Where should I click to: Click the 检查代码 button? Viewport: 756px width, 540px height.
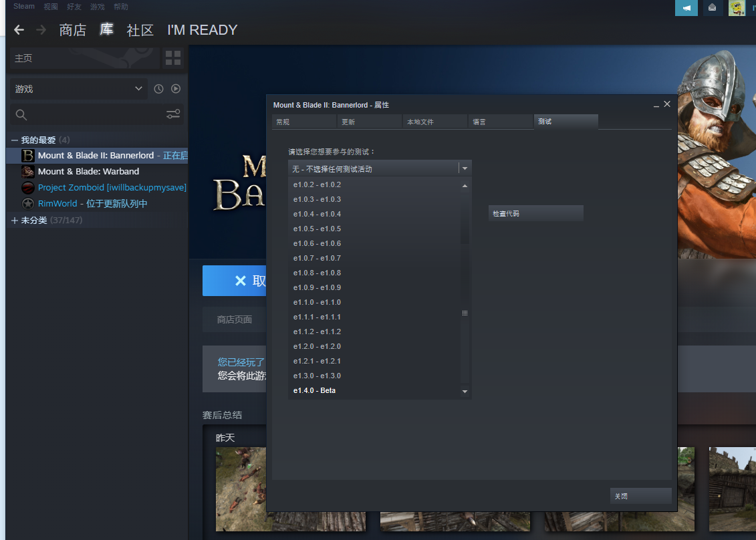pos(535,213)
